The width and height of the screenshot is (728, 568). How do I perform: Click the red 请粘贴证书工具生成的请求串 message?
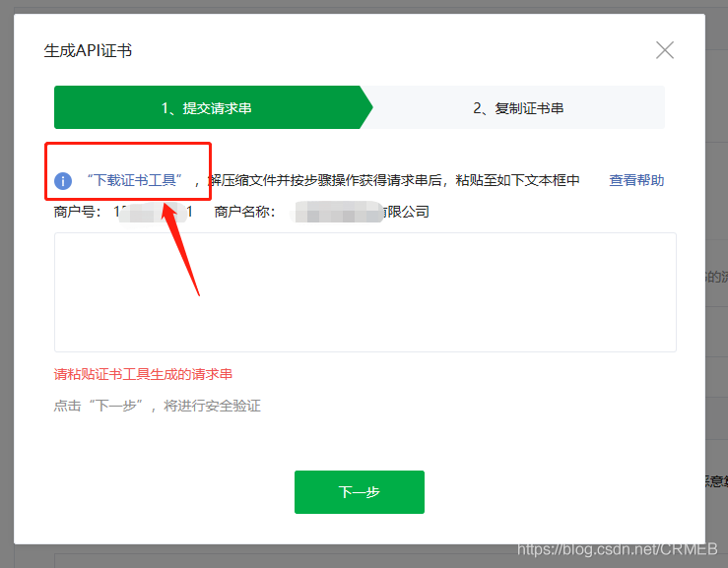click(x=143, y=374)
